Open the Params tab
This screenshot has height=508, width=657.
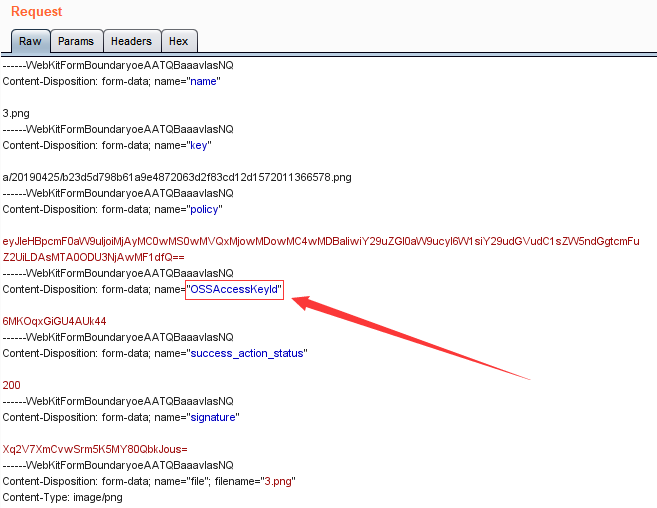point(76,41)
